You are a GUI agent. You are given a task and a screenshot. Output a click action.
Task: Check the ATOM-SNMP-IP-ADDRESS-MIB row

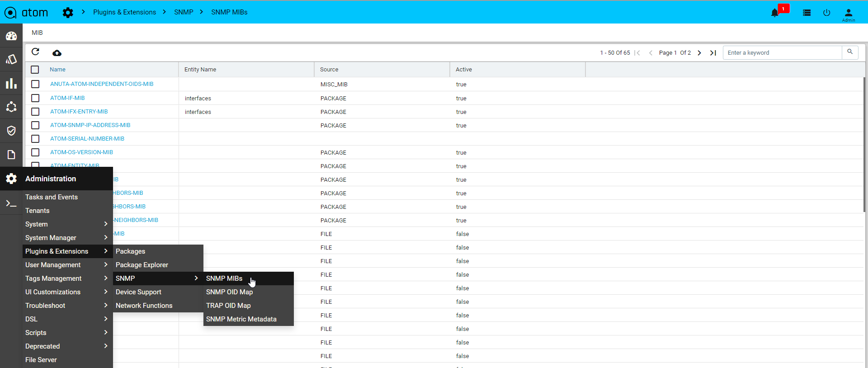[35, 125]
